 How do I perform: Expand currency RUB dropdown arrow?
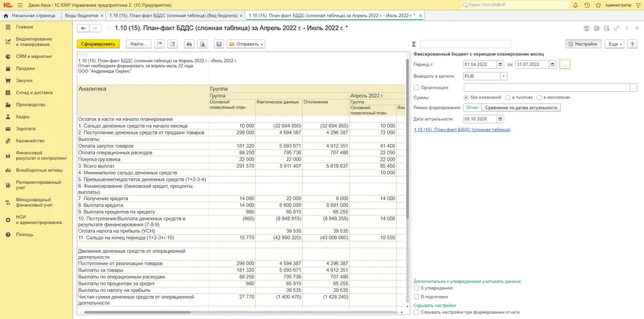[504, 76]
